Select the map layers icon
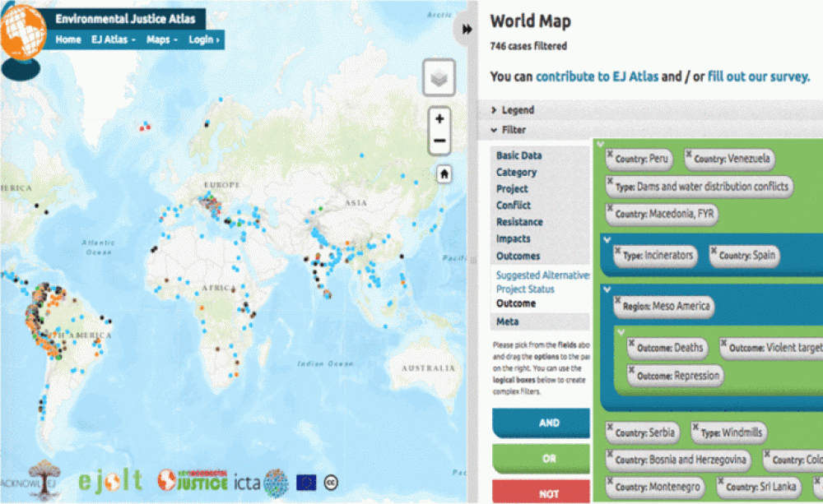 (x=439, y=77)
